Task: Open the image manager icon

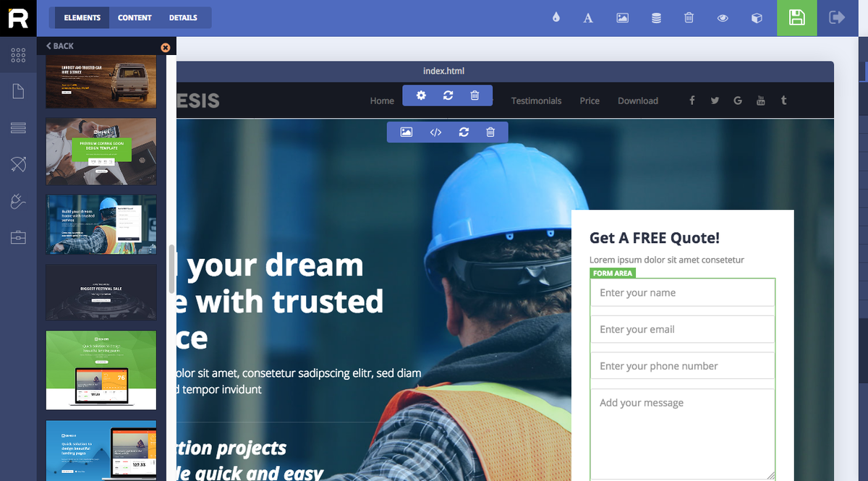Action: click(x=622, y=18)
